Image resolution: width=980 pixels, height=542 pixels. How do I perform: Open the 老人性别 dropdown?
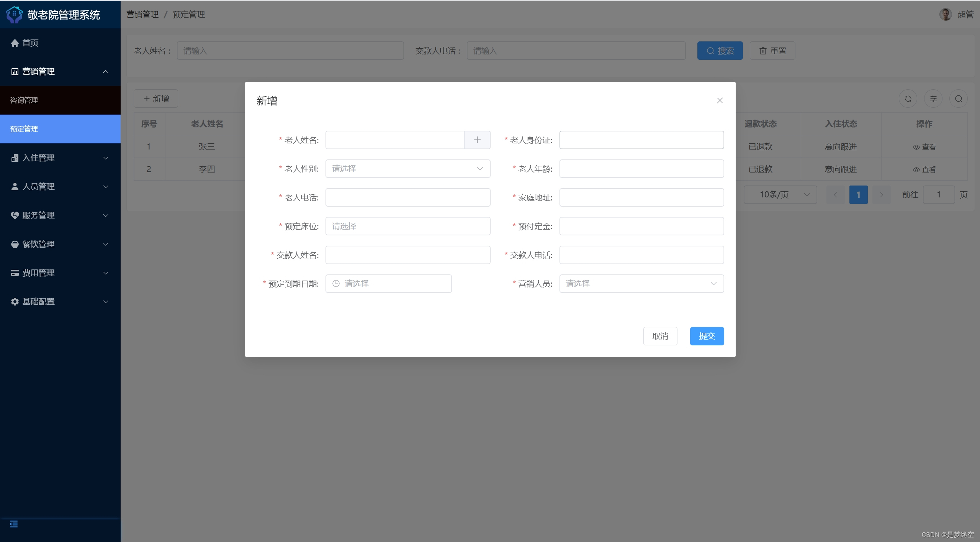407,169
